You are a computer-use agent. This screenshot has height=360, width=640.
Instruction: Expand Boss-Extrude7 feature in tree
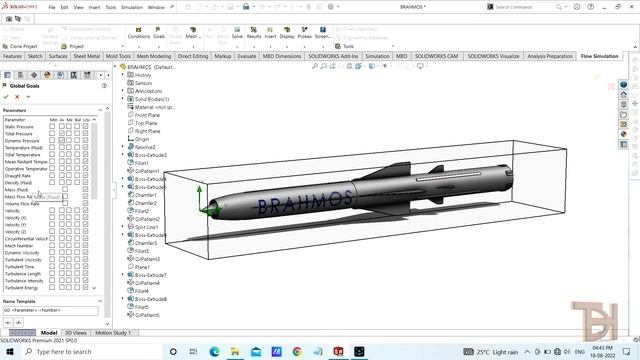point(123,275)
